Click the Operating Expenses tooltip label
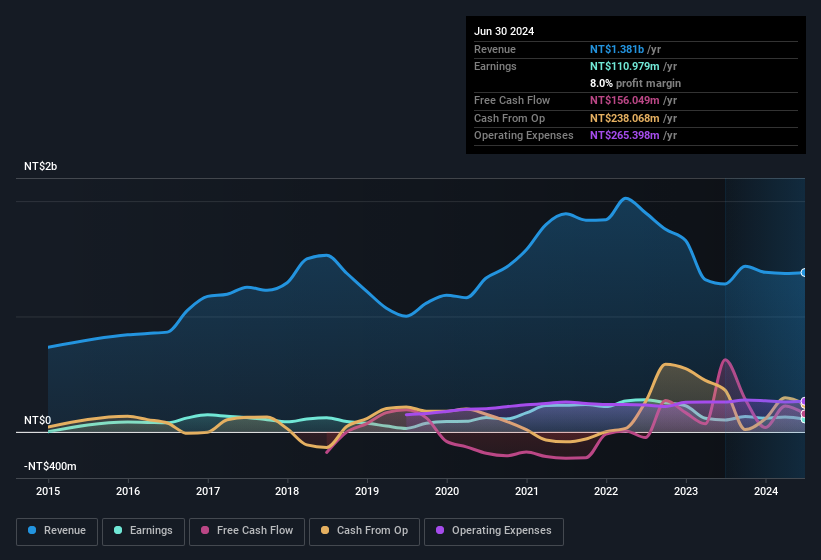This screenshot has height=560, width=821. click(524, 136)
